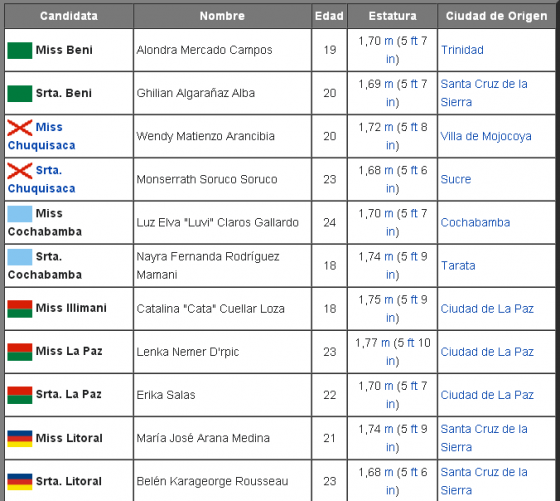Click the red cross flag beside Srta. Chuquisaca
The width and height of the screenshot is (560, 501).
20,171
